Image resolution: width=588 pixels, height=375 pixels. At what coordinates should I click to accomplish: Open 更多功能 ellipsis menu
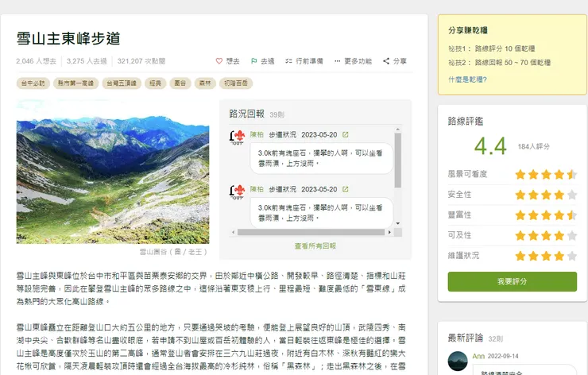pyautogui.click(x=337, y=61)
